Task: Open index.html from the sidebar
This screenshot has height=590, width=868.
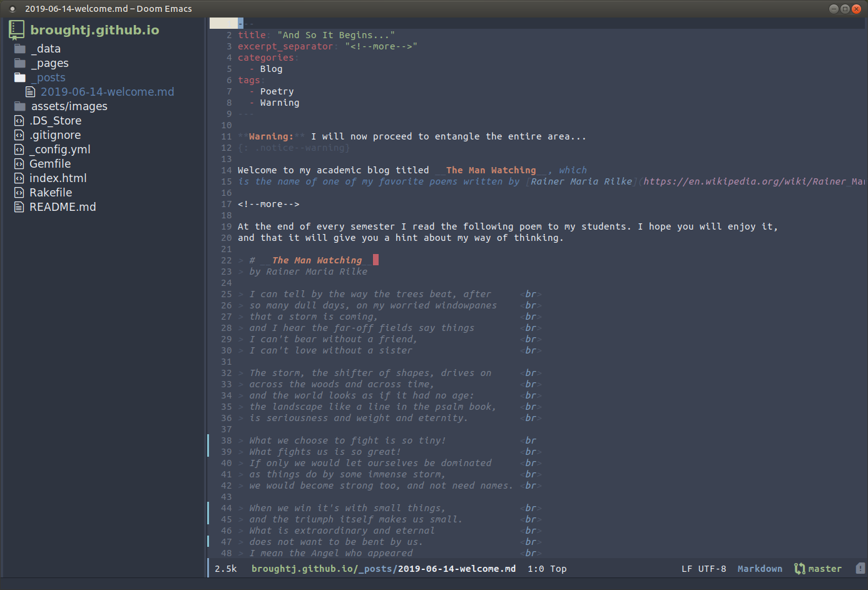Action: 58,178
